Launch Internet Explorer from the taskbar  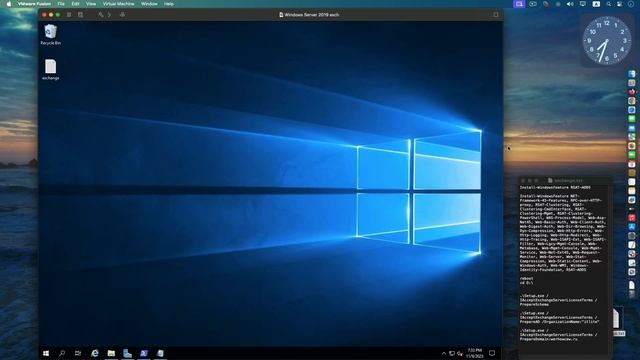pyautogui.click(x=95, y=353)
